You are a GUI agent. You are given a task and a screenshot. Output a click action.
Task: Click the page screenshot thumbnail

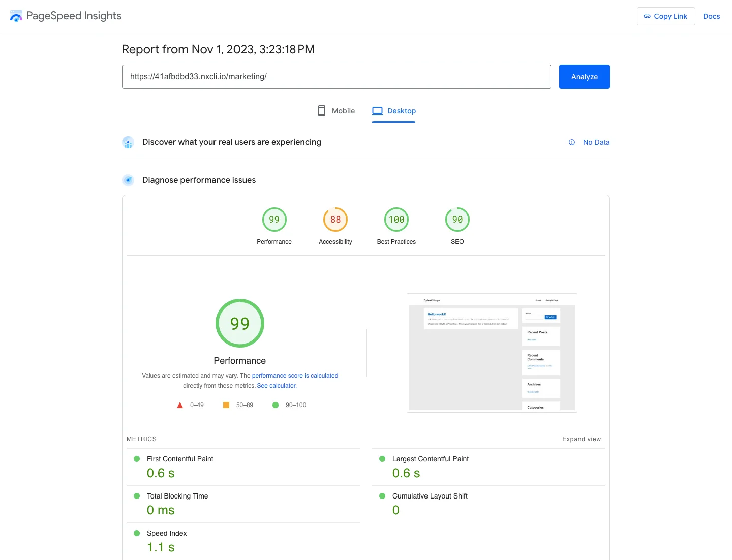coord(492,353)
